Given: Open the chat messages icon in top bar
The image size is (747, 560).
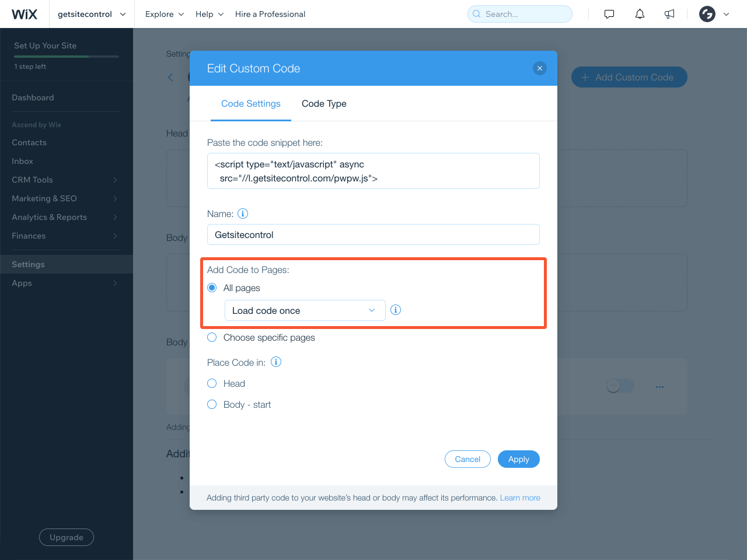Looking at the screenshot, I should click(609, 14).
